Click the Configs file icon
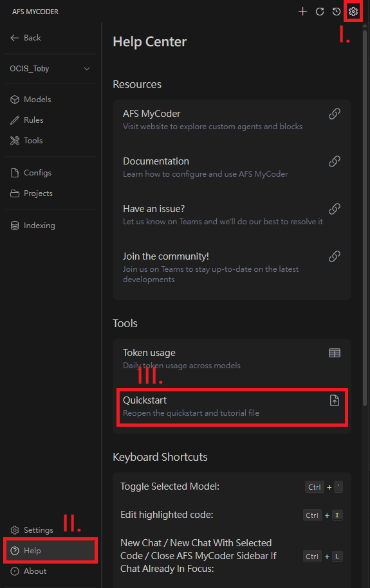The image size is (370, 588). click(x=15, y=173)
